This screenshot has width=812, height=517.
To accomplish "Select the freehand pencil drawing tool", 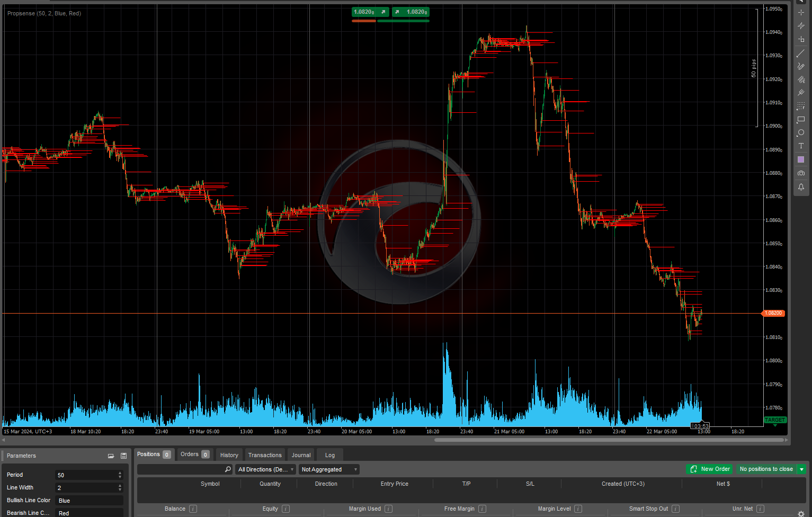I will [801, 66].
